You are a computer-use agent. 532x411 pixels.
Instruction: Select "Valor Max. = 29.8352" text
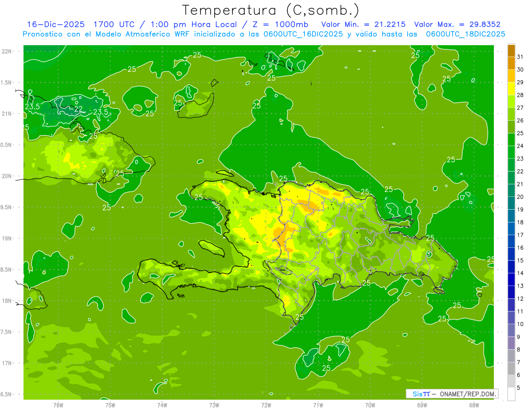[457, 24]
